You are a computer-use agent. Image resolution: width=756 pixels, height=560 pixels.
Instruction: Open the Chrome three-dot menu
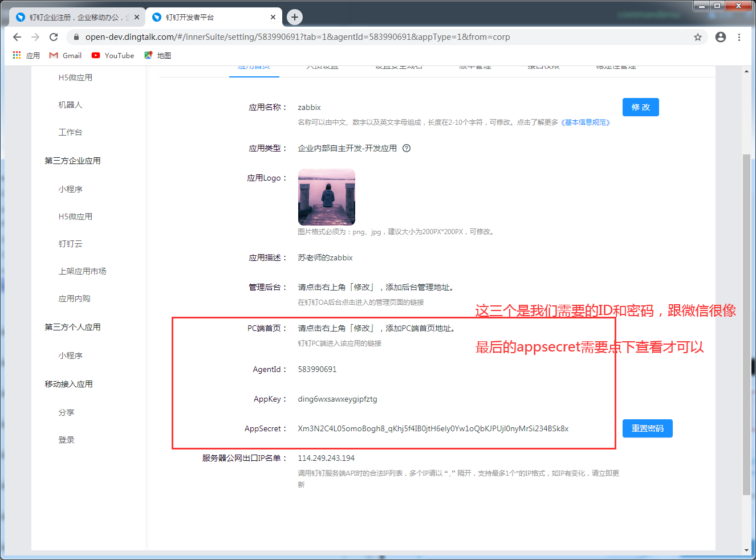[739, 37]
